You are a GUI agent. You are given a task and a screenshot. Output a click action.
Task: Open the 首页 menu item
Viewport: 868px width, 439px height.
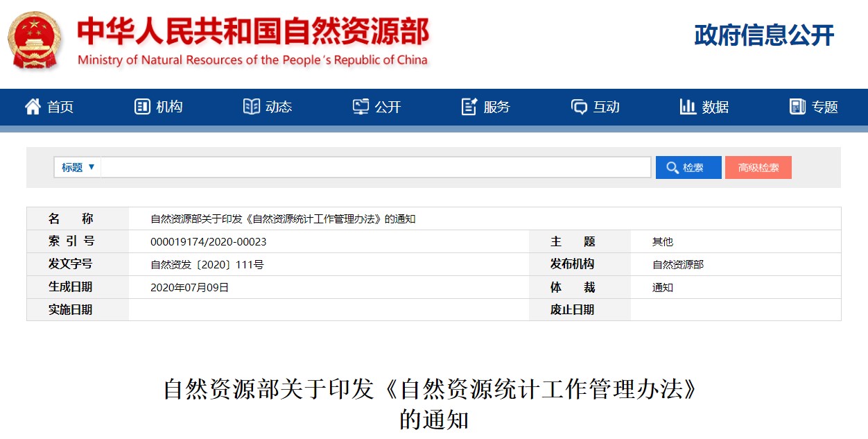point(60,107)
